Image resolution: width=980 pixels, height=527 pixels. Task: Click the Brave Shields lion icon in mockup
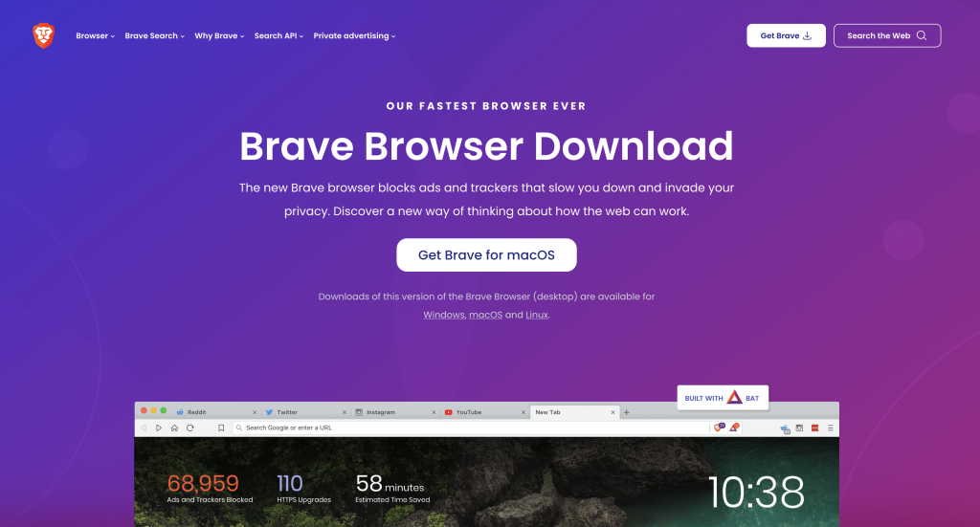tap(720, 428)
